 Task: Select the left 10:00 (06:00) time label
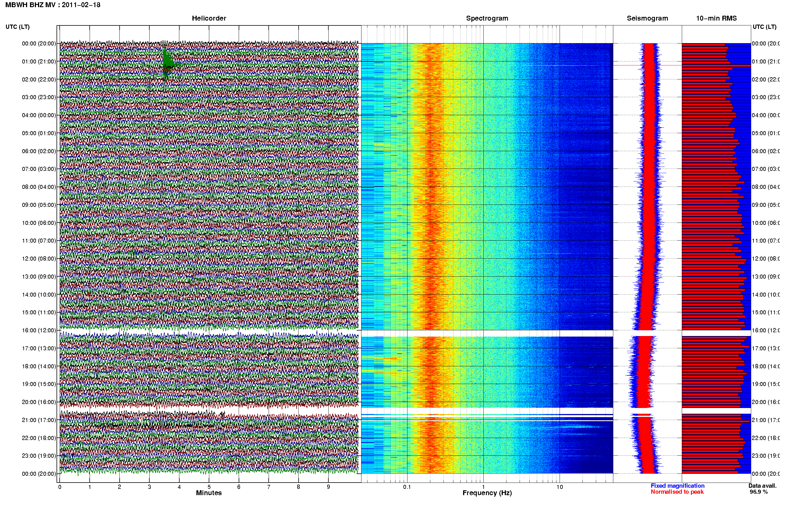coord(39,223)
